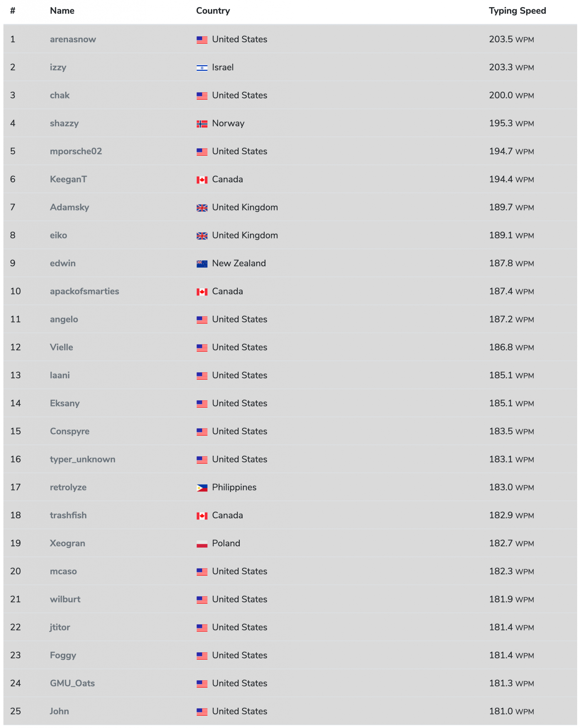Click the Canada flag next to KeeganT
The image size is (580, 728).
click(x=202, y=180)
